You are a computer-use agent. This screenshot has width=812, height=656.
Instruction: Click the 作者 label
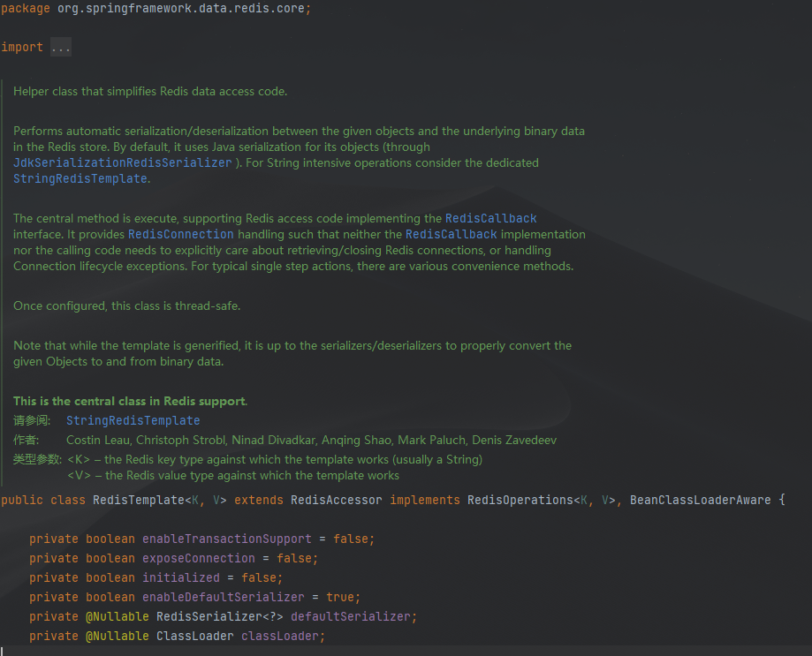pos(26,441)
